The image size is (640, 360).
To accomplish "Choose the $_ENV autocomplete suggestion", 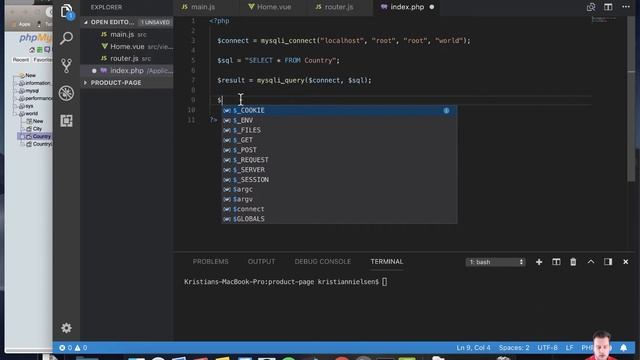I will (339, 120).
